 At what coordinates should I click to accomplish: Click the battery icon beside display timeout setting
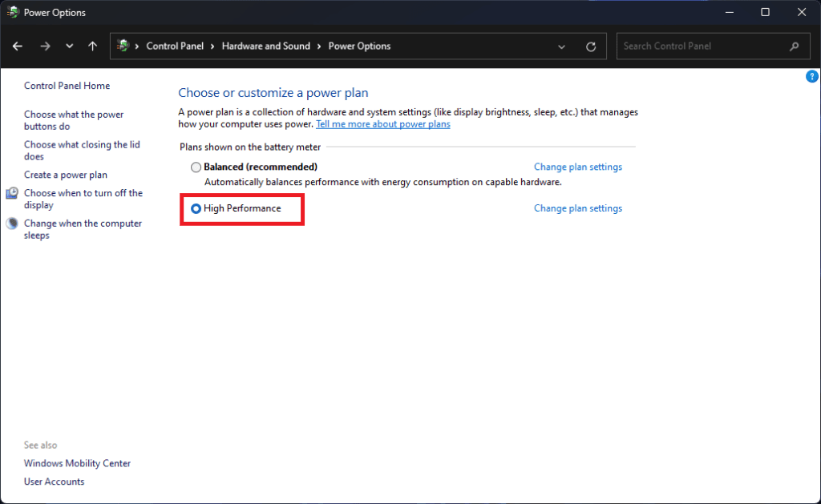[x=11, y=193]
